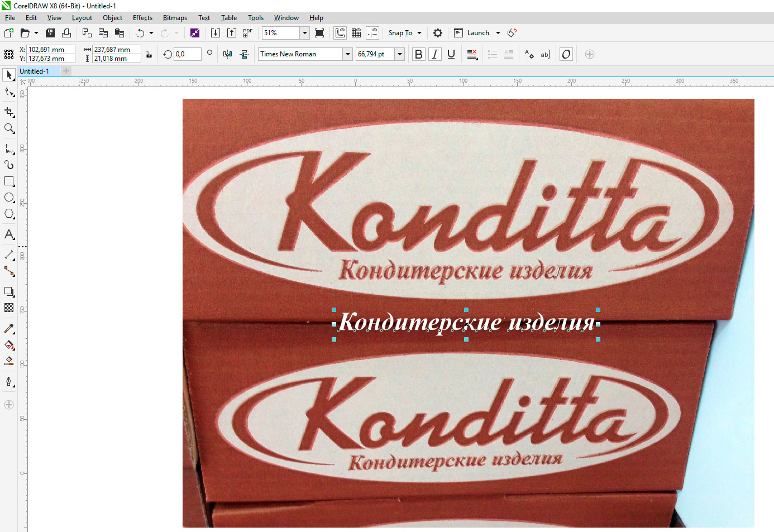The height and width of the screenshot is (532, 774).
Task: Click the Mirror vertically icon
Action: click(244, 54)
